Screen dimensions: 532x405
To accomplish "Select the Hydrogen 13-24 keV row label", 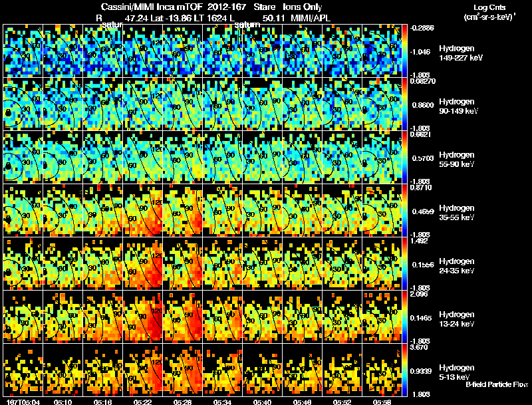I will click(x=457, y=319).
